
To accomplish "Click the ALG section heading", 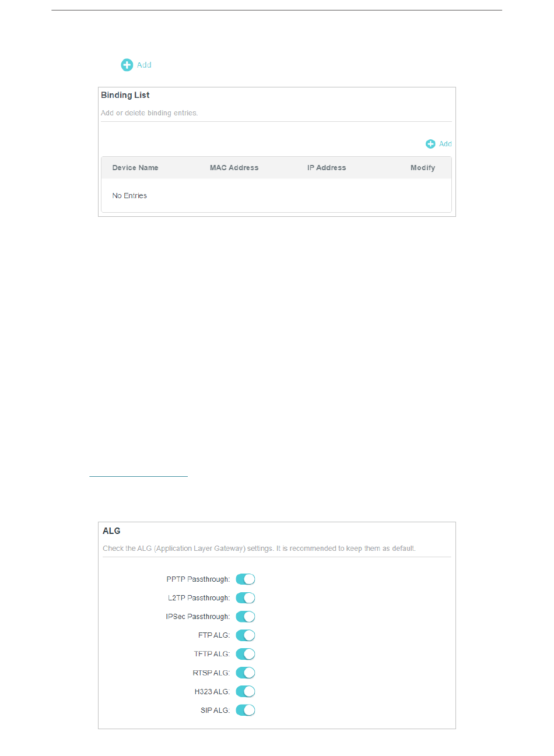I will click(111, 531).
